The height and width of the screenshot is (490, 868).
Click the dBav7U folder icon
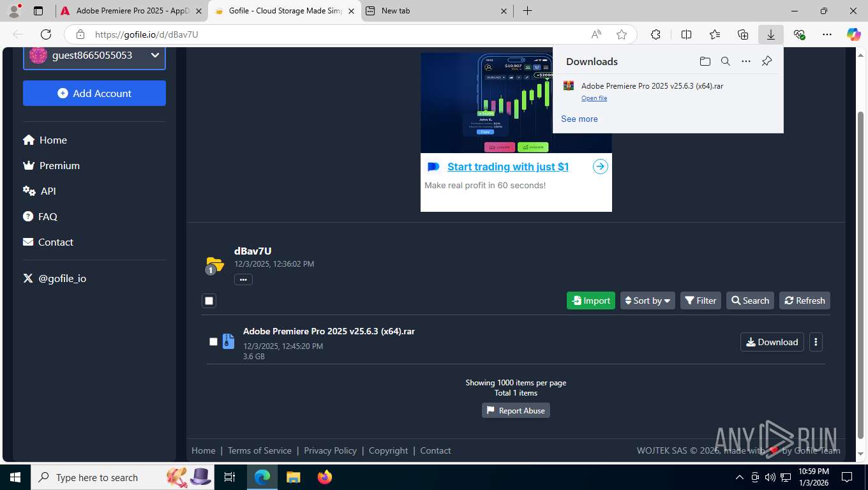214,265
